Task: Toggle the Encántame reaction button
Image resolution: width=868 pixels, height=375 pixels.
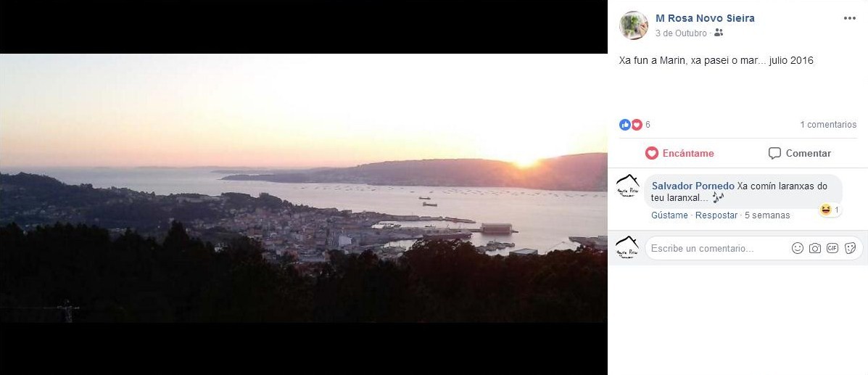Action: pos(679,154)
